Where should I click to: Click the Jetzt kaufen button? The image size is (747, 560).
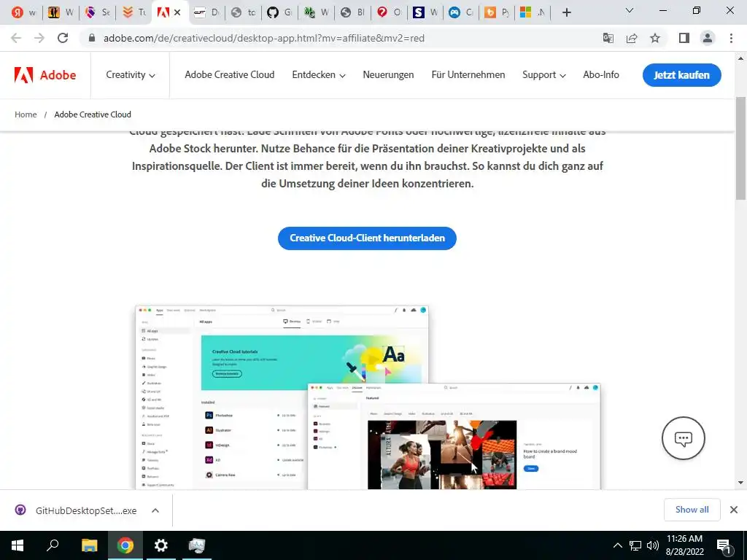tap(682, 75)
